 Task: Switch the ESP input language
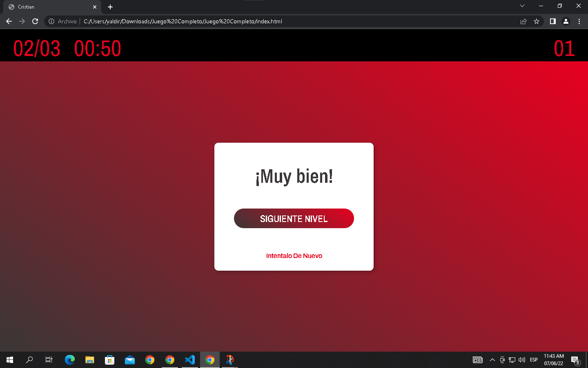(x=534, y=360)
